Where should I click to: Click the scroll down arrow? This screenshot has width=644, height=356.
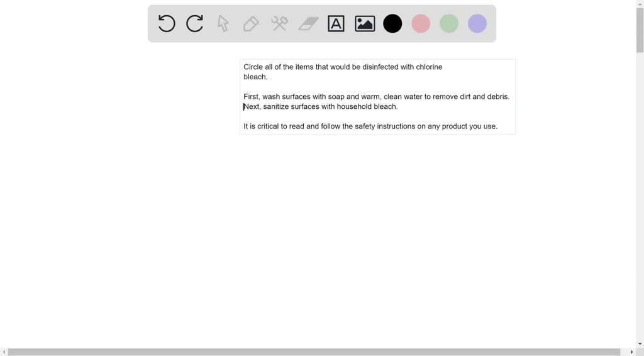pos(640,344)
